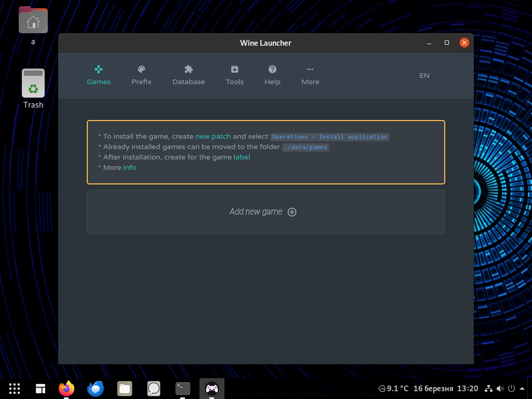Click the volume speaker tray icon
This screenshot has height=399, width=532.
pyautogui.click(x=500, y=388)
